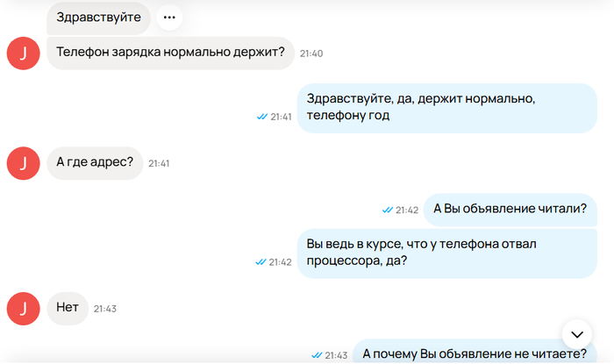Select the "А где адрес?" message bubble
Image resolution: width=614 pixels, height=364 pixels.
tap(94, 163)
